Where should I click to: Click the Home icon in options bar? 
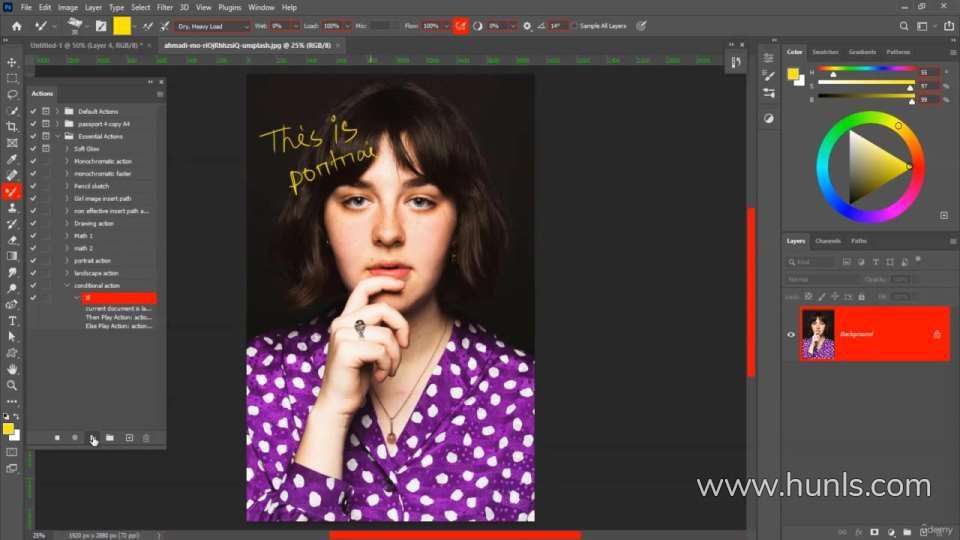(17, 26)
